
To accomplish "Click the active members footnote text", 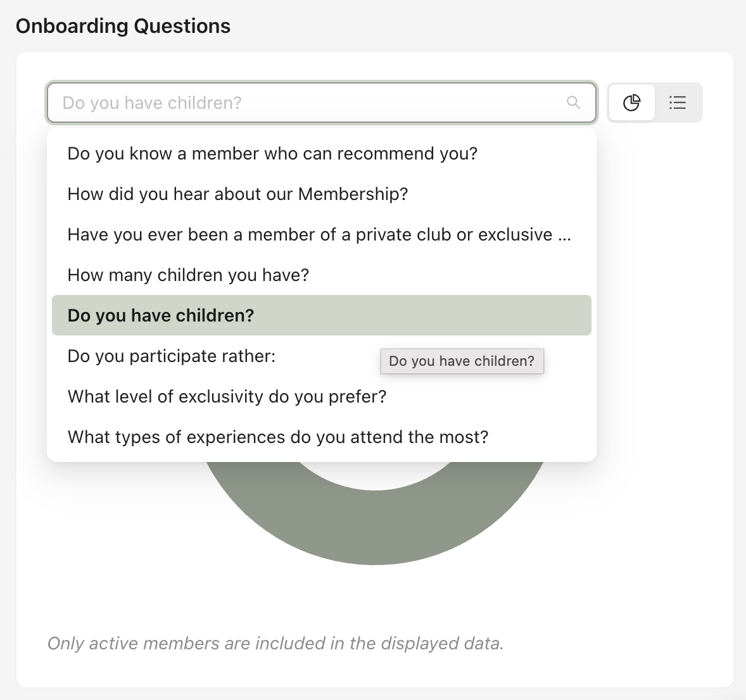I will point(275,644).
